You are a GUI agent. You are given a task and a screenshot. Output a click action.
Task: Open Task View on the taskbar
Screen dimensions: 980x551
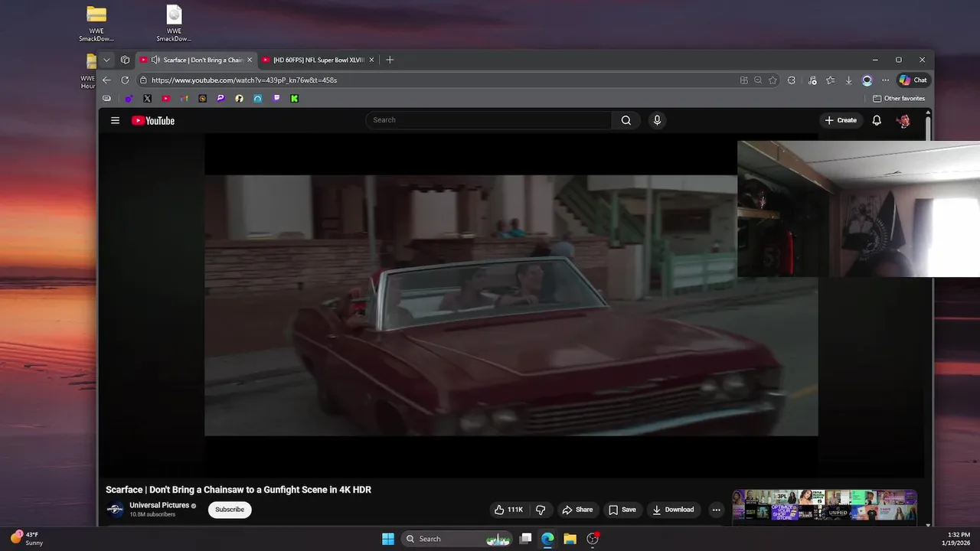tap(525, 539)
